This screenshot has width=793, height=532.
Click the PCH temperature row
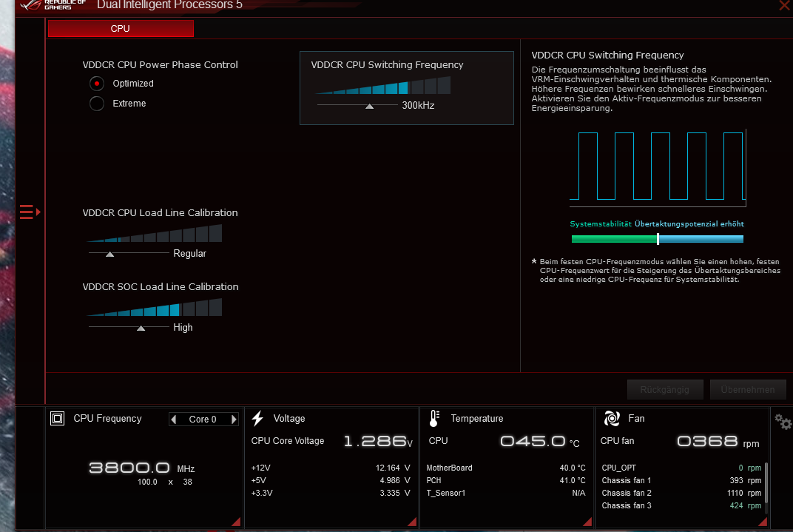tap(506, 480)
